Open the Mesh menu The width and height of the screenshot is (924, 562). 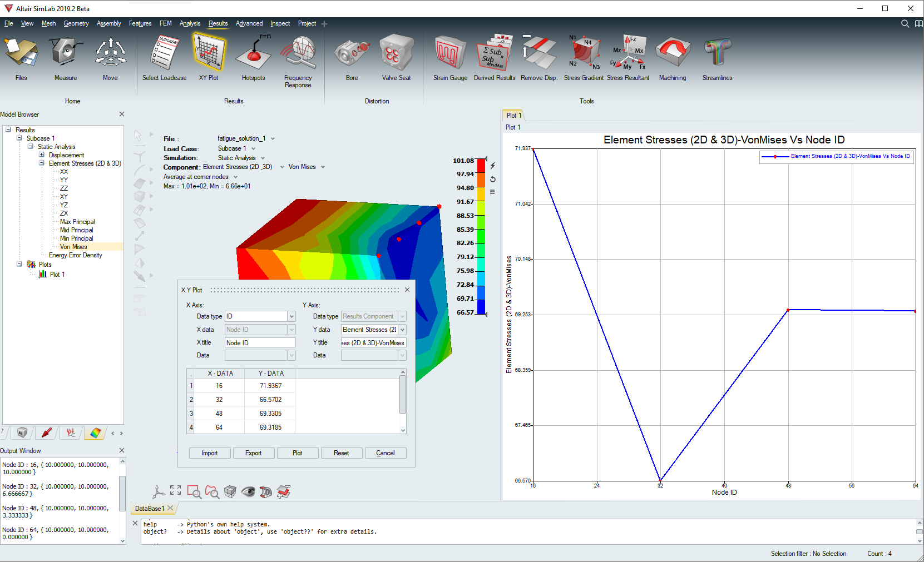pos(48,23)
